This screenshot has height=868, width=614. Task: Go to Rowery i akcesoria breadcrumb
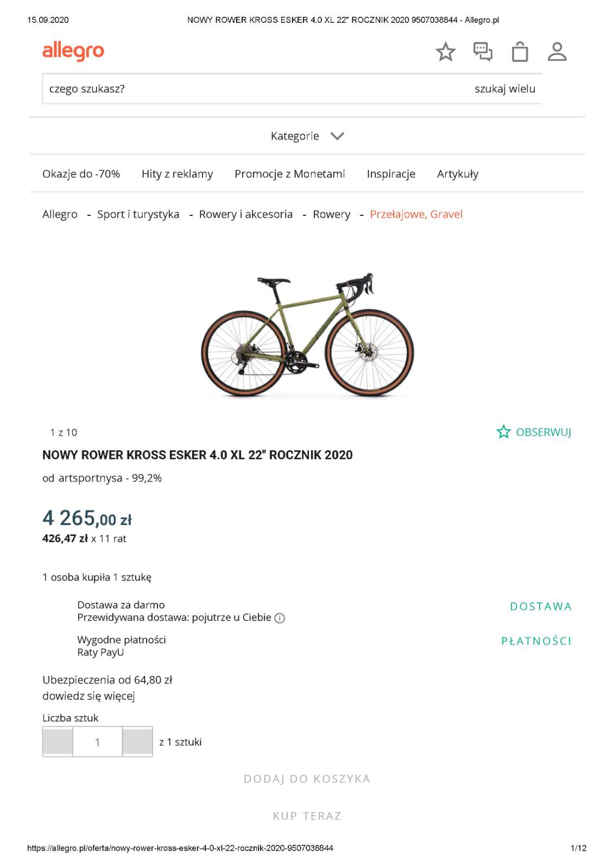click(245, 214)
